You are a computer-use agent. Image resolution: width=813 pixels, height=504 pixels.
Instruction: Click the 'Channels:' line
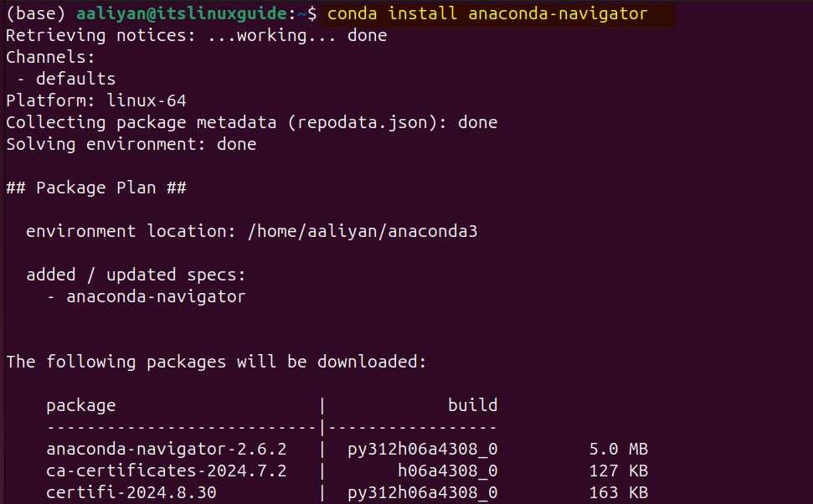point(50,57)
